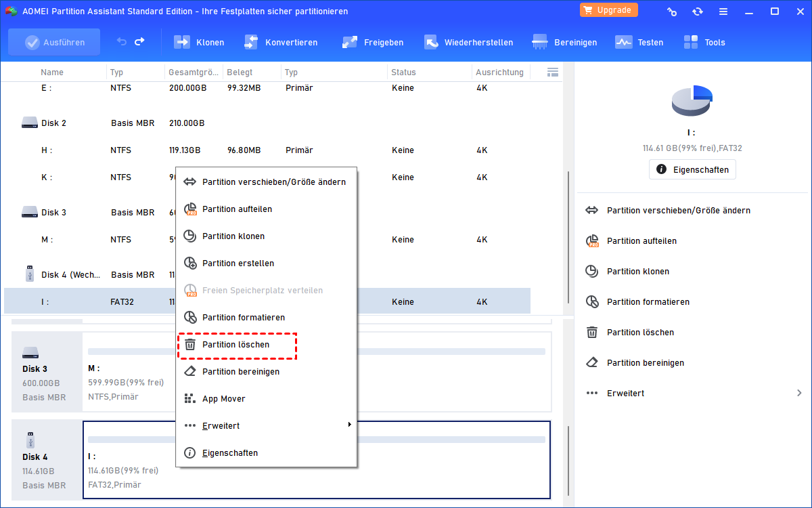The height and width of the screenshot is (508, 812).
Task: Open the Bereinigen toolbar menu
Action: 564,42
